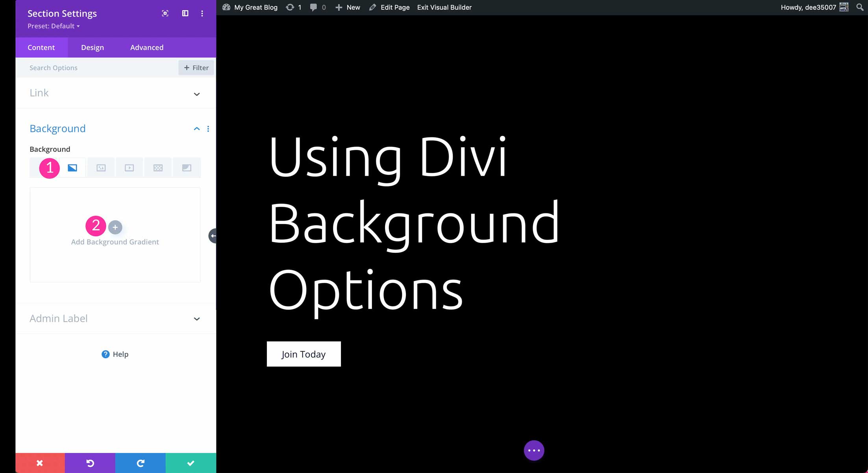868x473 pixels.
Task: Save changes with the green checkmark
Action: [191, 463]
